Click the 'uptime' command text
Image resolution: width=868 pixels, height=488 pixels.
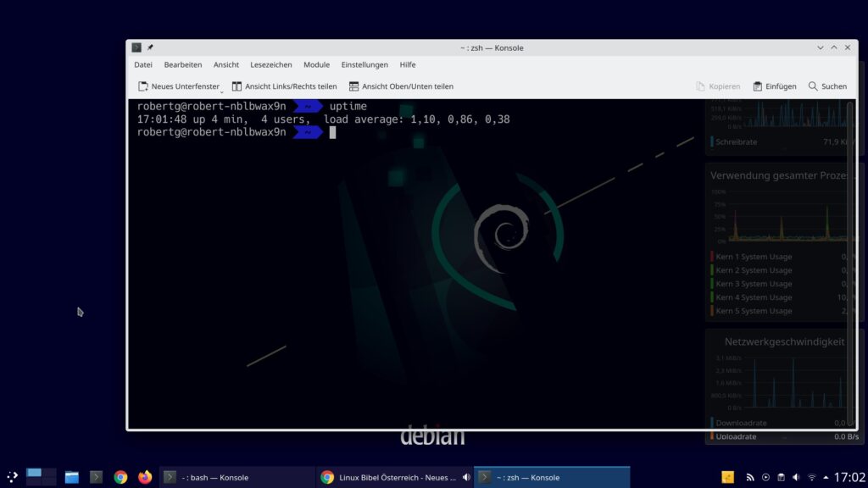point(348,106)
